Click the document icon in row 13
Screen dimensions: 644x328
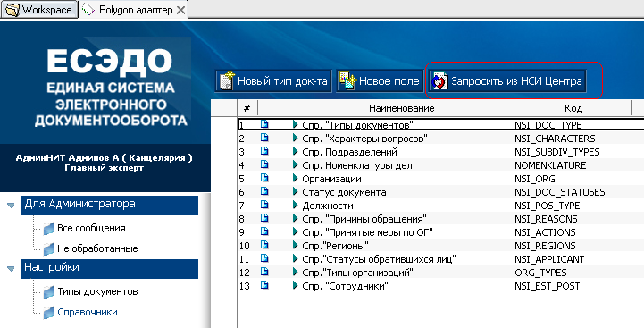264,285
